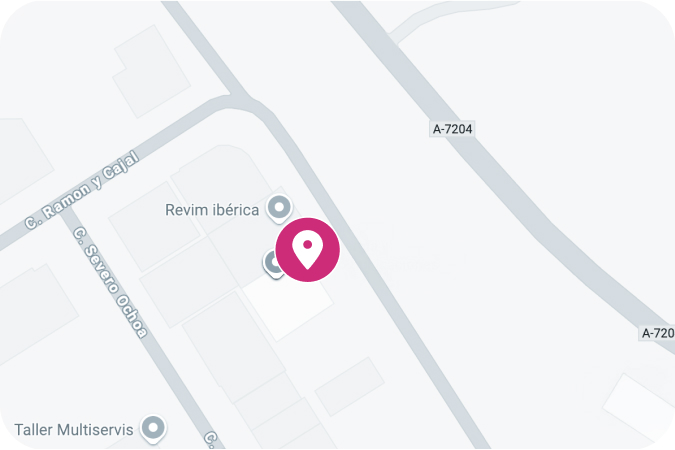675x450 pixels.
Task: Click the Revim ibérica text label
Action: (x=212, y=210)
